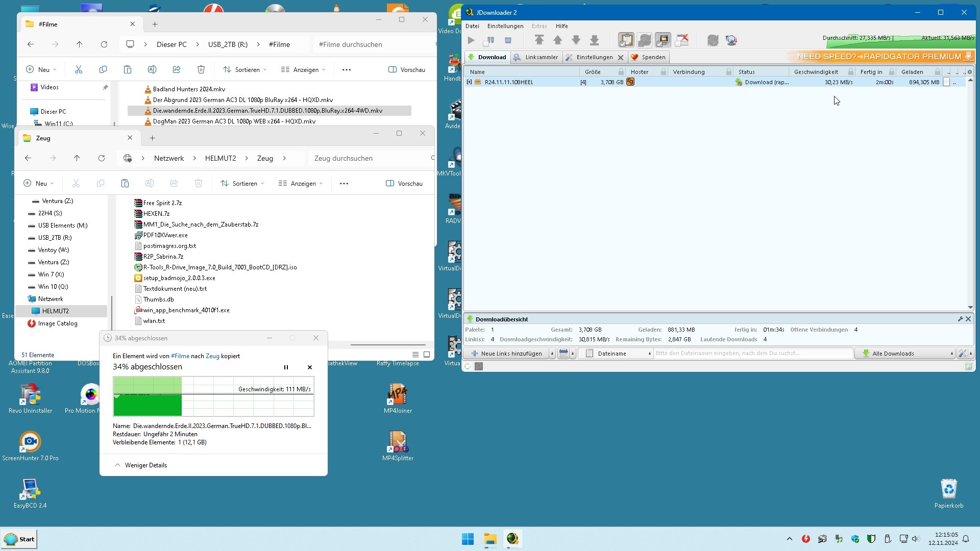Viewport: 980px width, 551px height.
Task: Open bottom bar settings tools icon
Action: (x=962, y=353)
